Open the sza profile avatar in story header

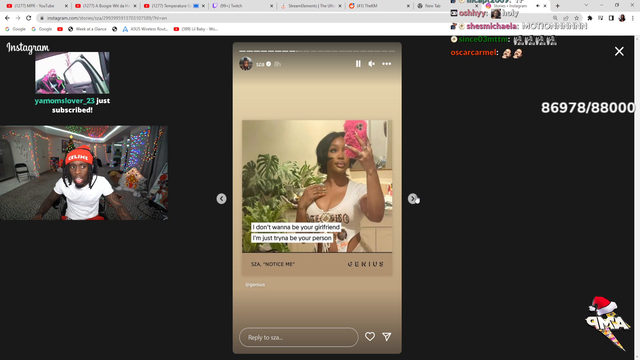click(x=246, y=64)
